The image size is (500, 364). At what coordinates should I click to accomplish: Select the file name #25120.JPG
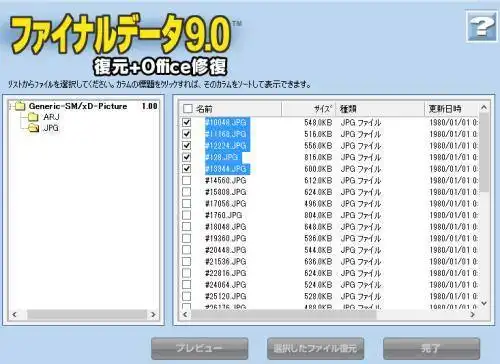226,296
